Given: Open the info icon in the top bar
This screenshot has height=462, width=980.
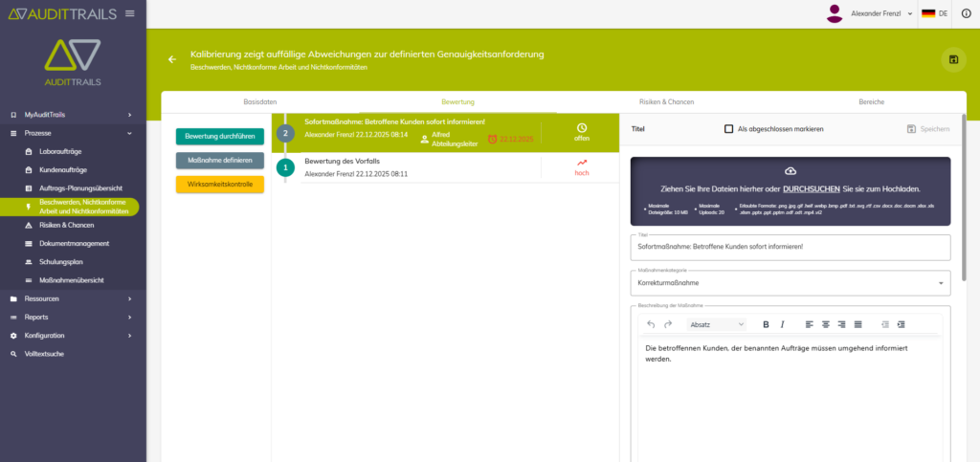Looking at the screenshot, I should 965,13.
